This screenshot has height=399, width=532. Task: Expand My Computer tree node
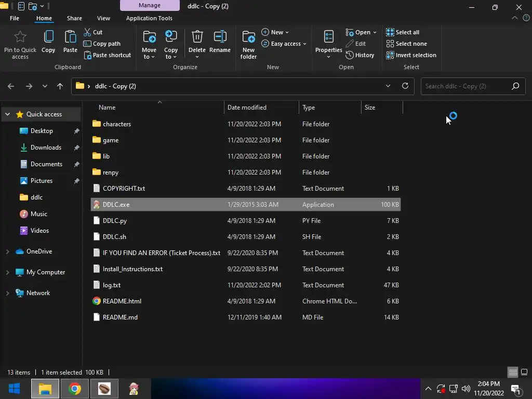[7, 272]
